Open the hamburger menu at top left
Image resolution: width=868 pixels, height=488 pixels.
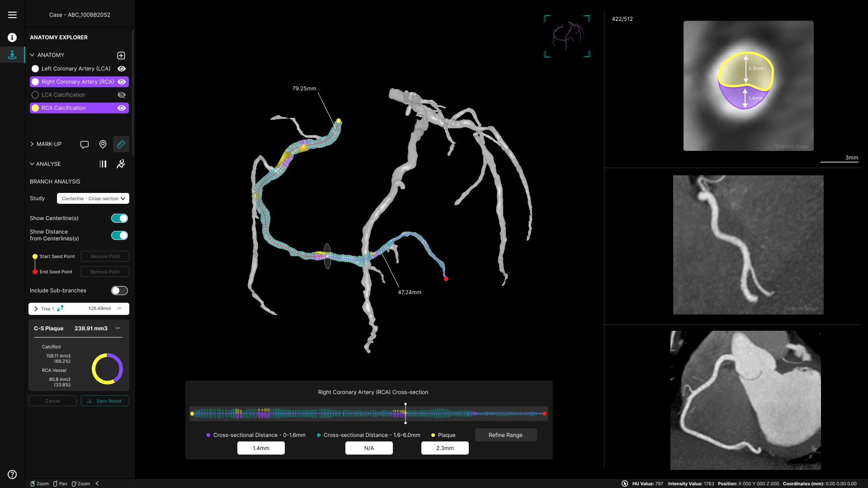click(13, 15)
